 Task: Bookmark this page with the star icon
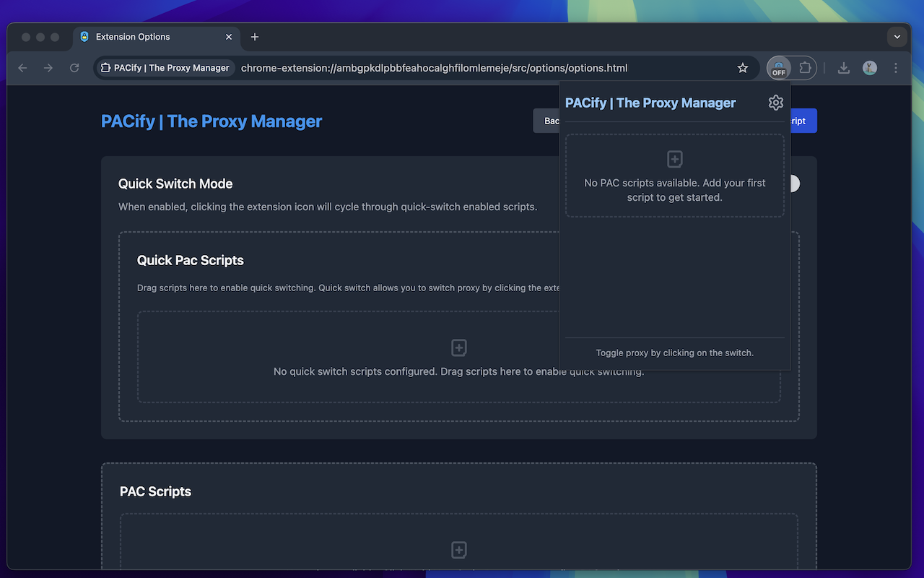coord(743,68)
